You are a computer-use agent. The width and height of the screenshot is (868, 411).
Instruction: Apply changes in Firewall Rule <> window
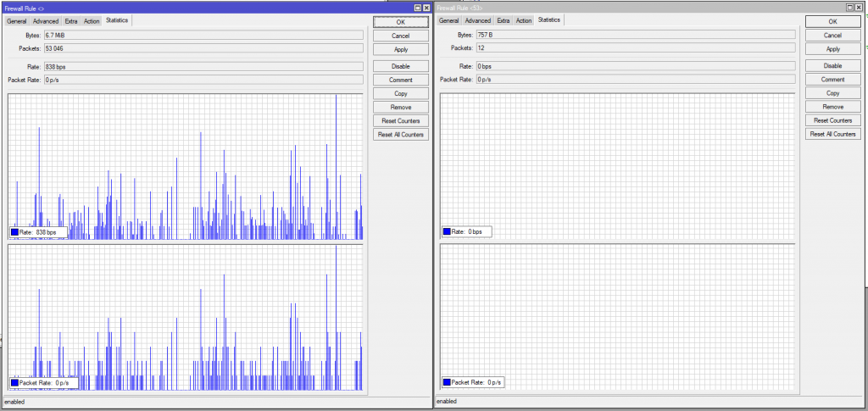coord(401,50)
